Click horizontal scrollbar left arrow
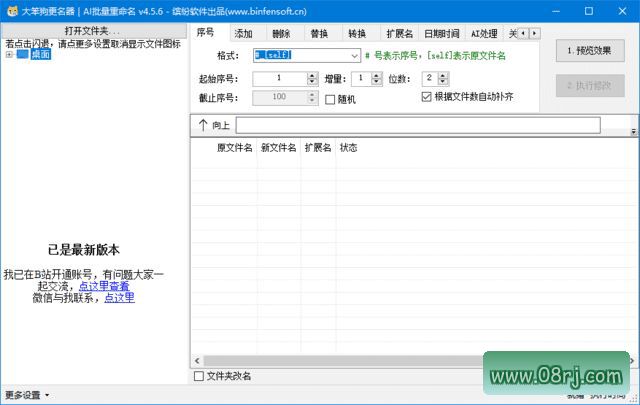640x405 pixels. coord(197,360)
